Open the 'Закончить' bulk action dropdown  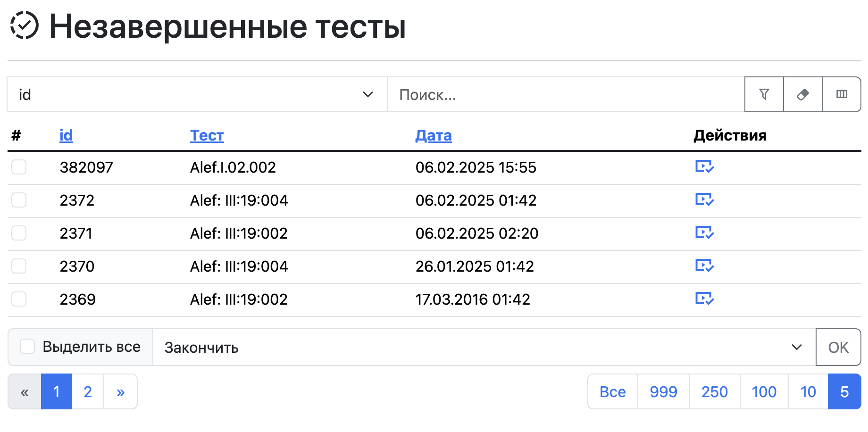pos(484,347)
